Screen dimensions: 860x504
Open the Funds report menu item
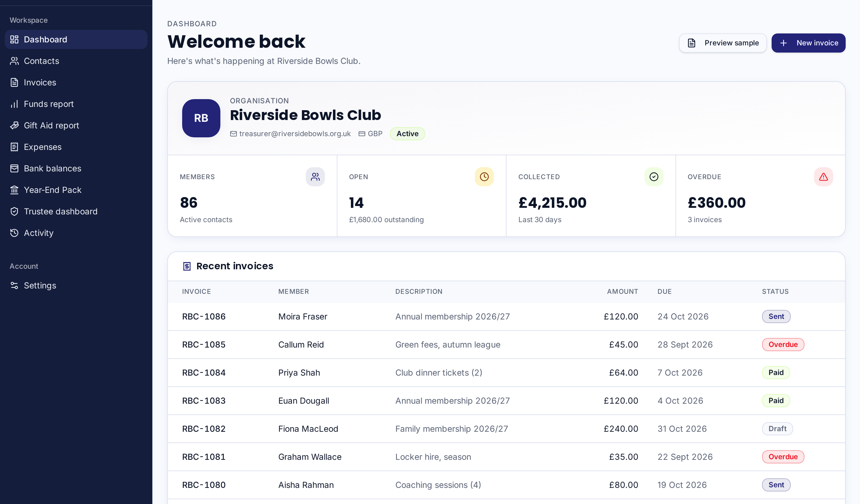76,104
